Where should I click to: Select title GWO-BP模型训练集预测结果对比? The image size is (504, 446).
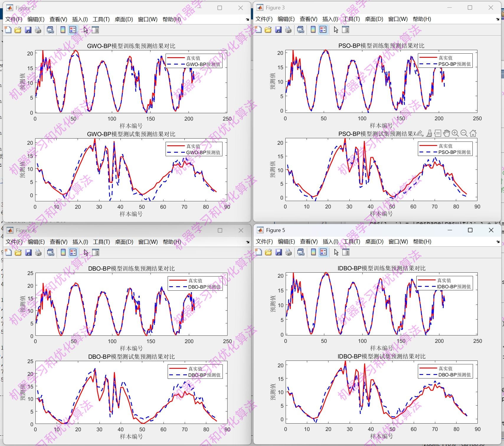tap(131, 46)
